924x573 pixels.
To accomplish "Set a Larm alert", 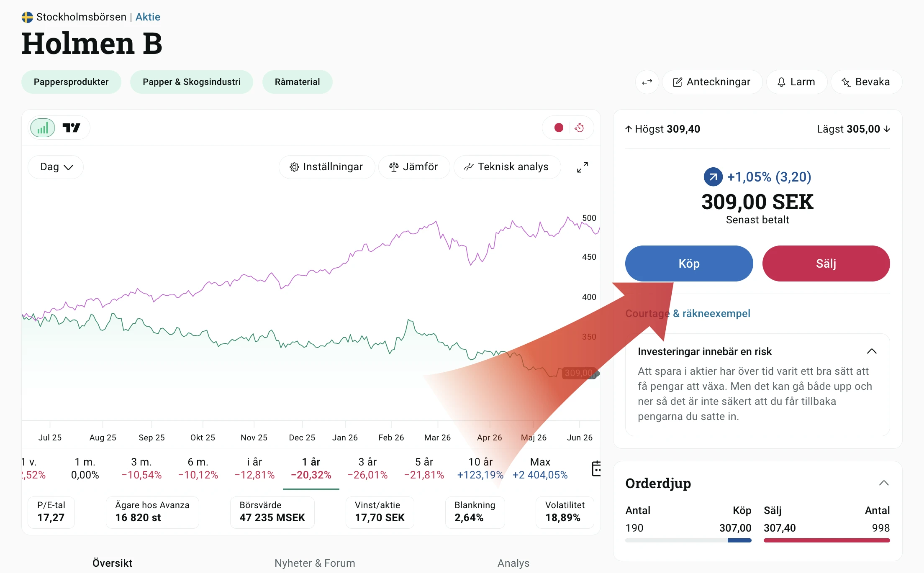I will point(796,82).
